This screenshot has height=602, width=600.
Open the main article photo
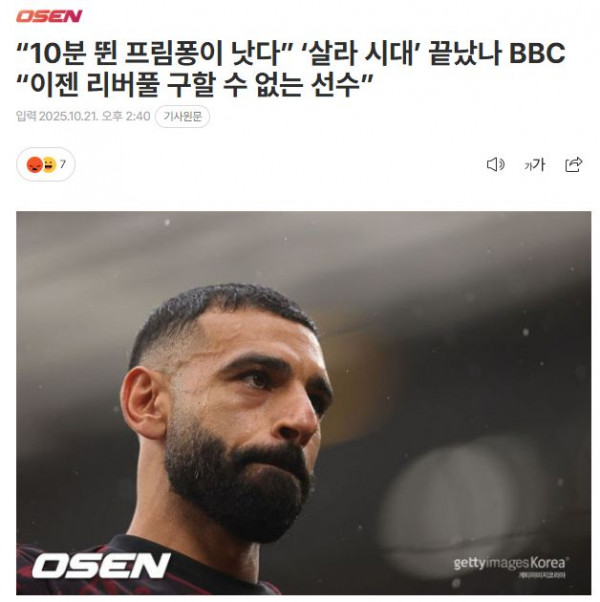[x=303, y=403]
